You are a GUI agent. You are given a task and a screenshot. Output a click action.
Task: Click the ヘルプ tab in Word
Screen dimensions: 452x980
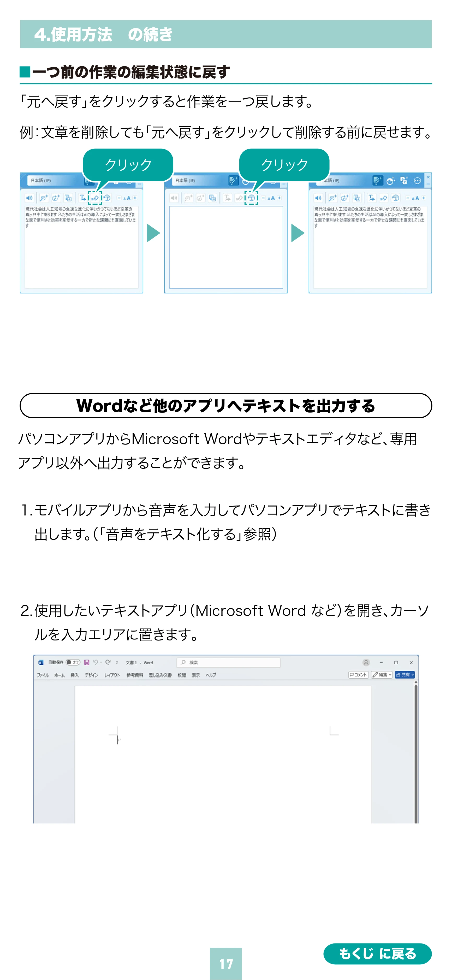point(211,675)
